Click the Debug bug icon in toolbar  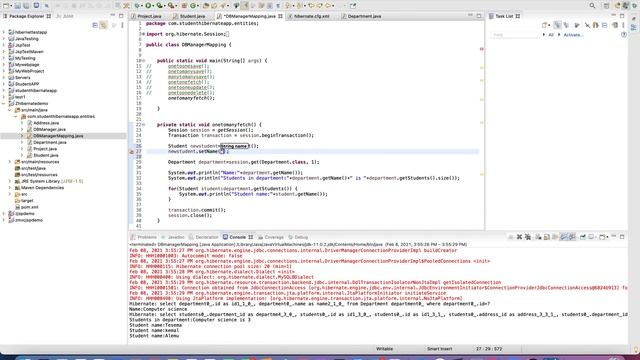coord(137,6)
